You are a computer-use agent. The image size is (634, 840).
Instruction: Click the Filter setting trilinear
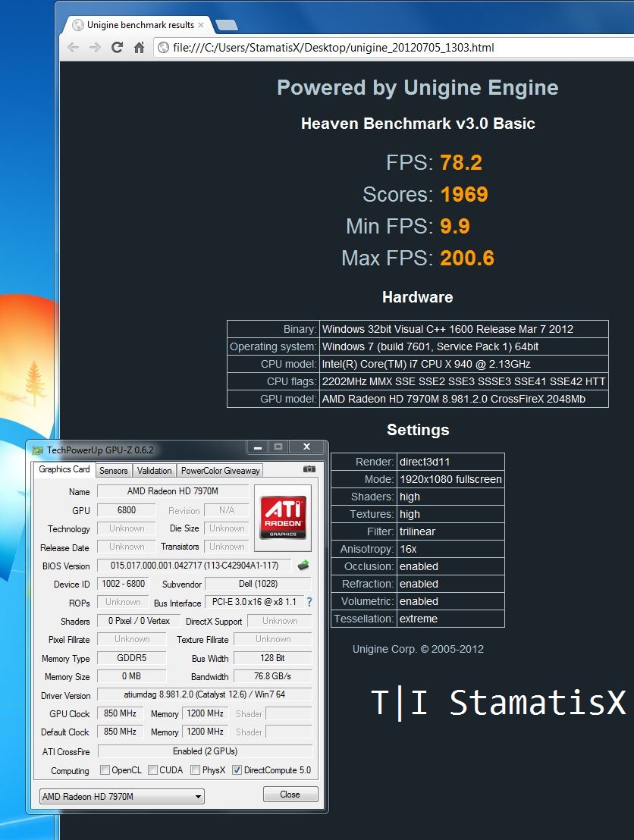click(450, 532)
